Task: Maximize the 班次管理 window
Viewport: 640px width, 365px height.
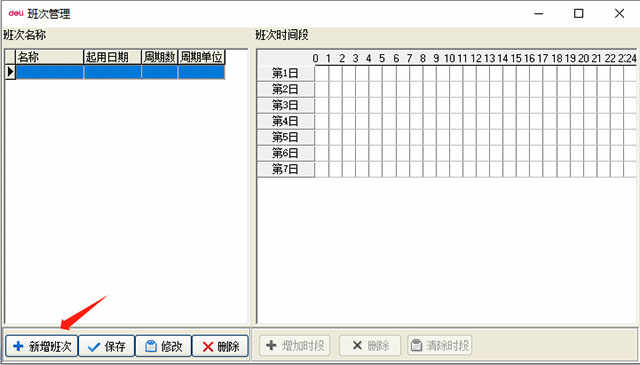Action: [x=578, y=13]
